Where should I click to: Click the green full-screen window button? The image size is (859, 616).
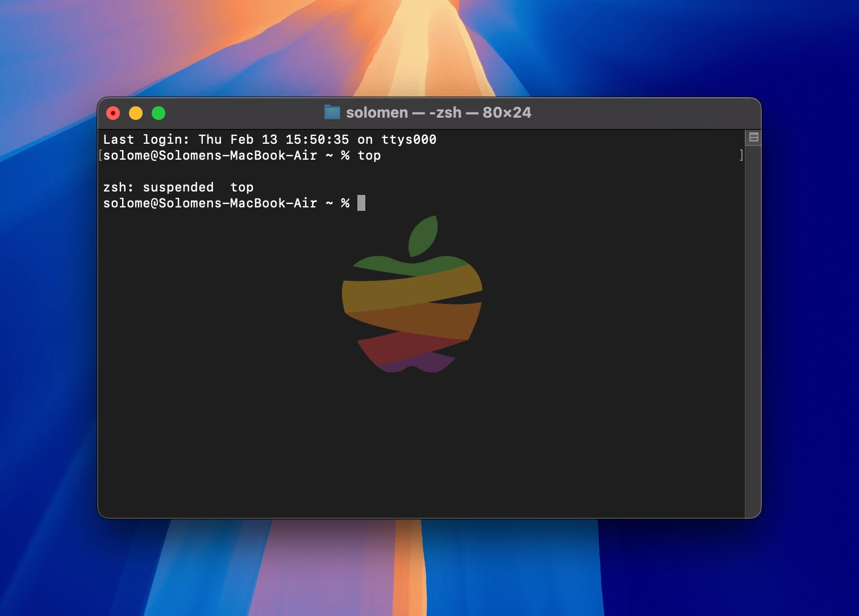pos(159,113)
